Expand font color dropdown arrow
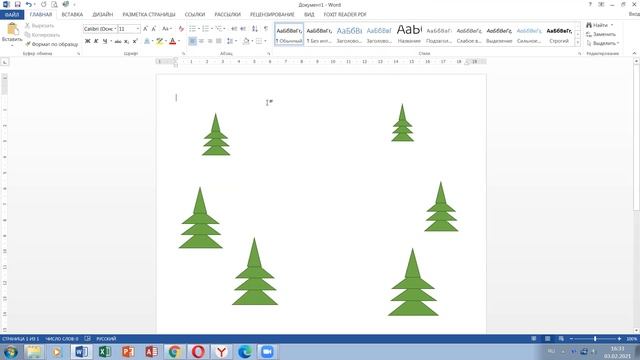Image resolution: width=640 pixels, height=360 pixels. click(x=179, y=41)
